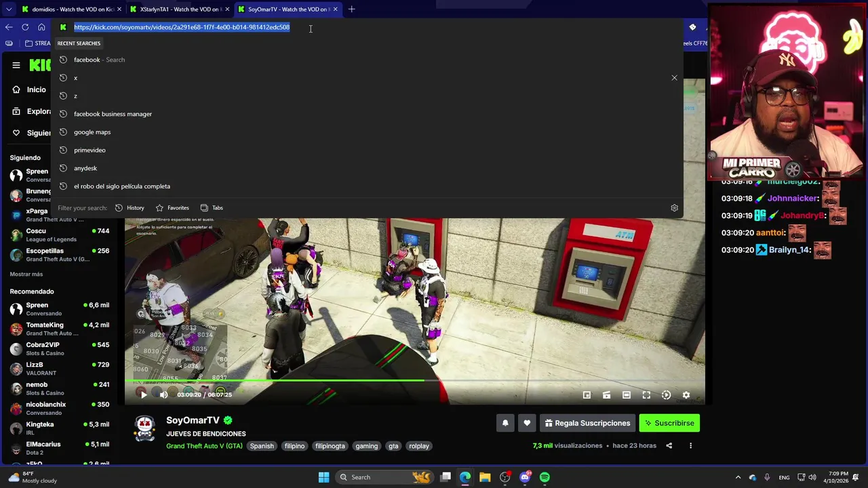This screenshot has width=868, height=488.
Task: Show hidden system tray icons chevron
Action: point(738,477)
